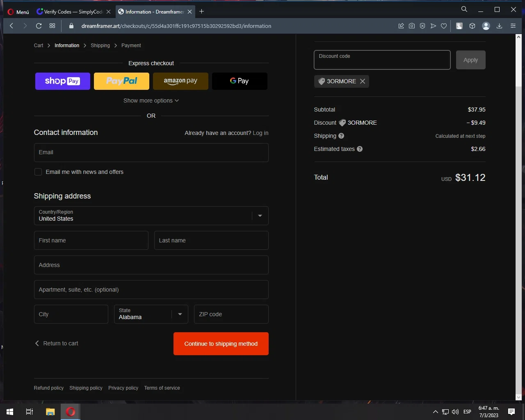Check out with PayPal

(x=121, y=81)
